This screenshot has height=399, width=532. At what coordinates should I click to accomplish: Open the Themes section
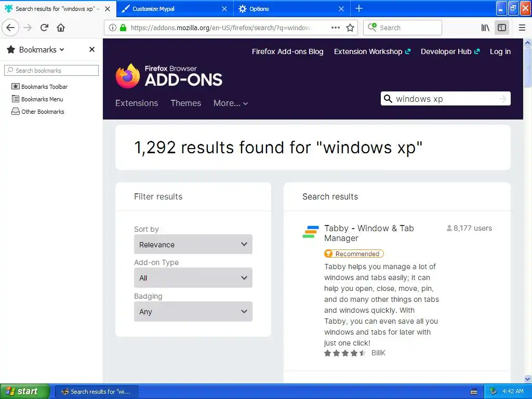(185, 103)
